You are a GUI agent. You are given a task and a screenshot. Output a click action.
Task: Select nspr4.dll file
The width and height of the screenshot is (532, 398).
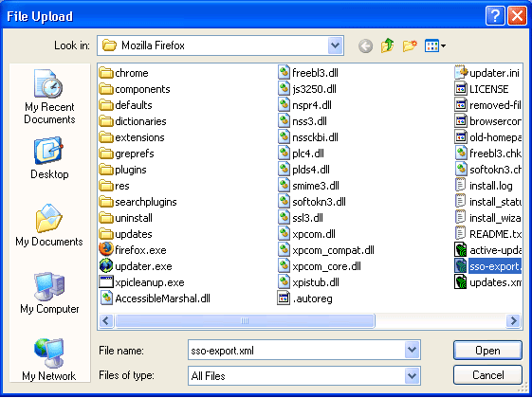pyautogui.click(x=304, y=105)
